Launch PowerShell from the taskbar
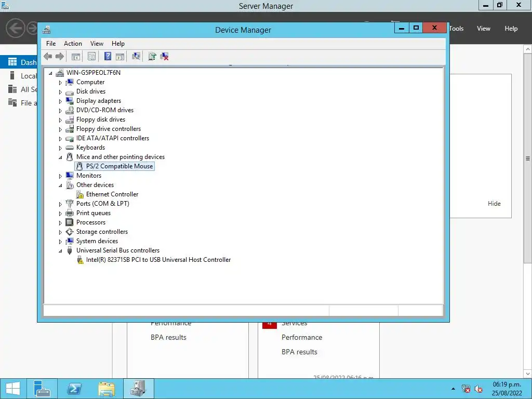 tap(74, 389)
